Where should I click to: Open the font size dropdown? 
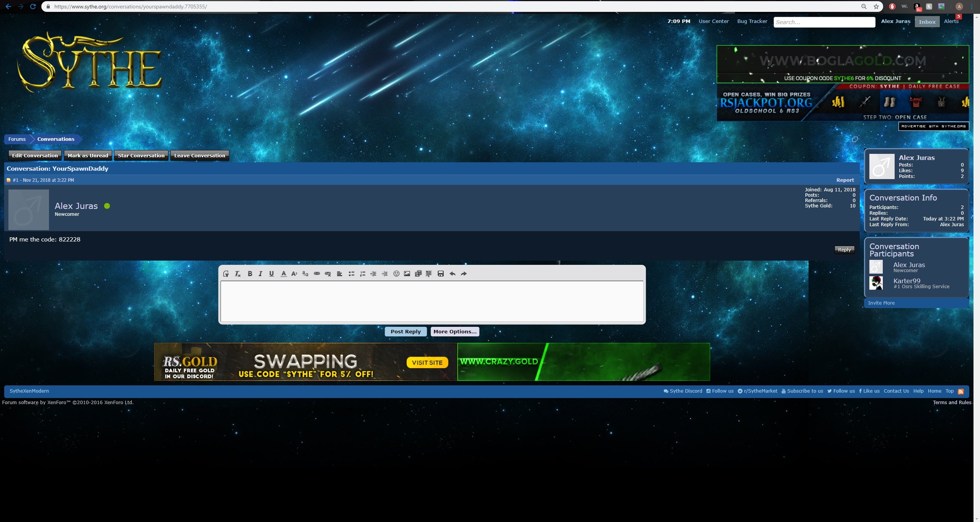point(294,274)
